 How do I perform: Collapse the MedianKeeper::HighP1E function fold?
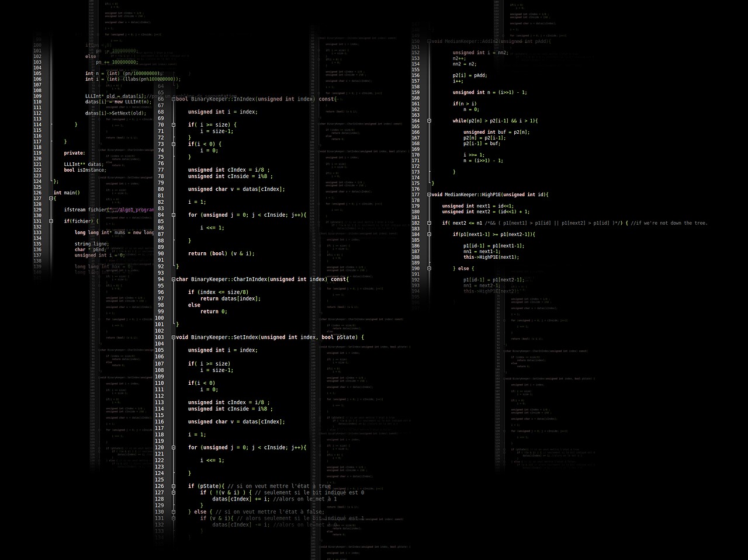(x=430, y=194)
